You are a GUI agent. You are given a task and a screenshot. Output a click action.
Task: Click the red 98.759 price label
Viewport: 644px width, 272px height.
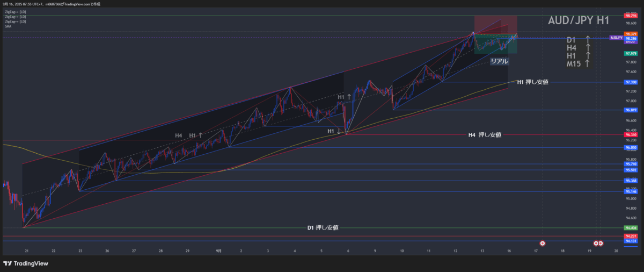(x=631, y=16)
